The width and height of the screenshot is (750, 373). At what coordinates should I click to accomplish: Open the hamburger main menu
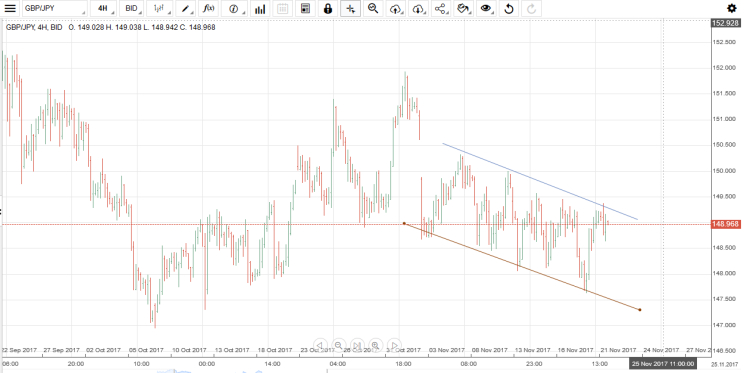click(x=10, y=9)
